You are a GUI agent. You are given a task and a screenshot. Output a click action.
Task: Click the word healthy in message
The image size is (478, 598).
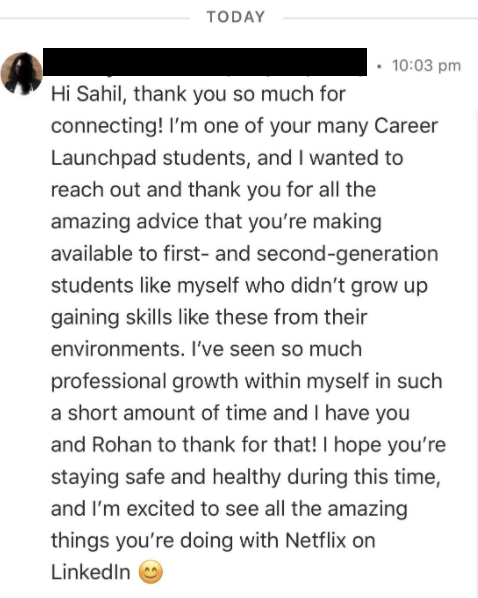(x=246, y=477)
